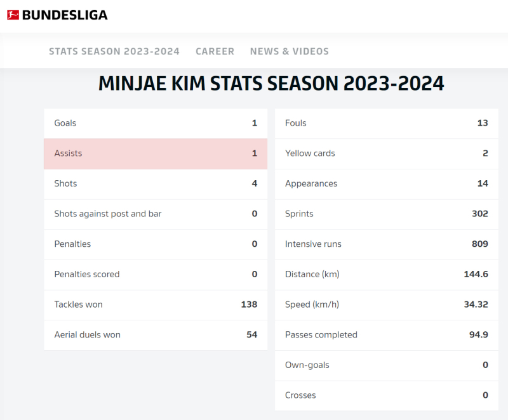Open the News & Videos tab
The image size is (508, 420).
[290, 51]
